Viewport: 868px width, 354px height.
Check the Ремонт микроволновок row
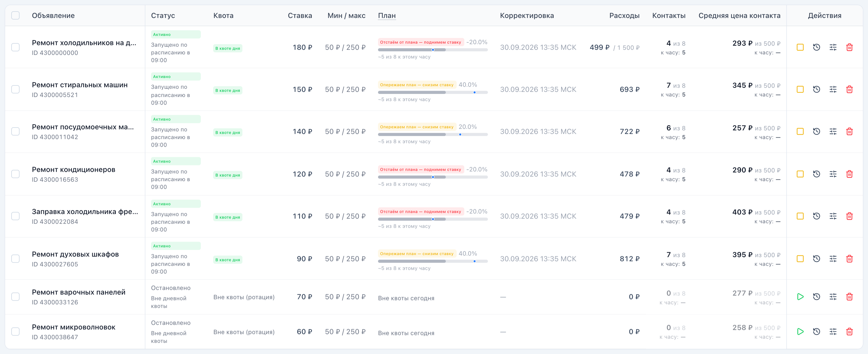15,332
